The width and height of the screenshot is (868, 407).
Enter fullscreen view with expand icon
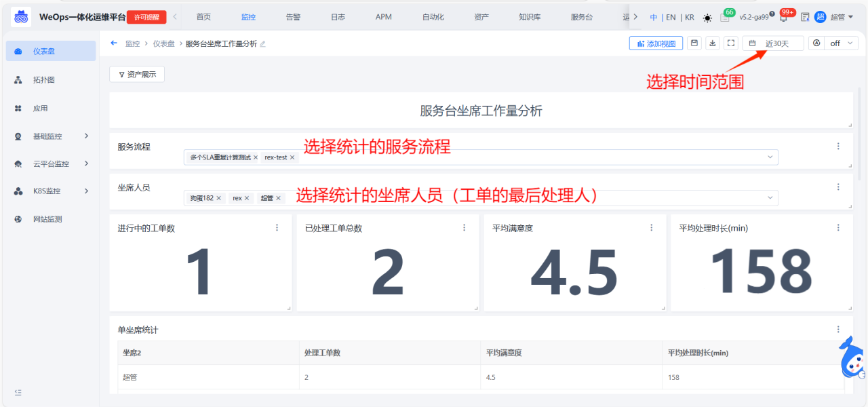731,43
